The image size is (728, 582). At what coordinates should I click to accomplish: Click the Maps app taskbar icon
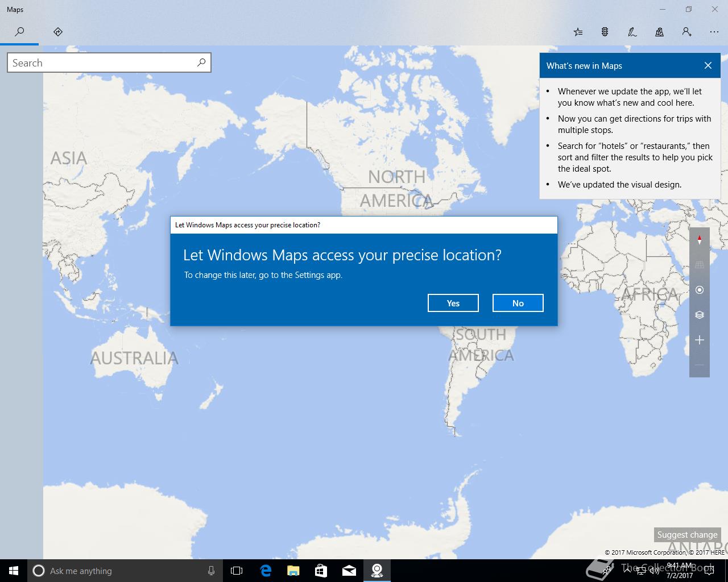coord(377,571)
